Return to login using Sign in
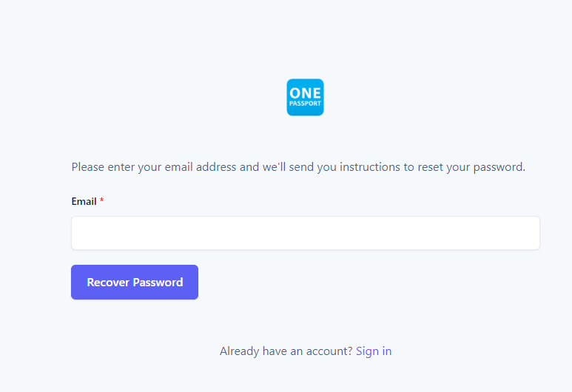Image resolution: width=572 pixels, height=392 pixels. tap(374, 351)
